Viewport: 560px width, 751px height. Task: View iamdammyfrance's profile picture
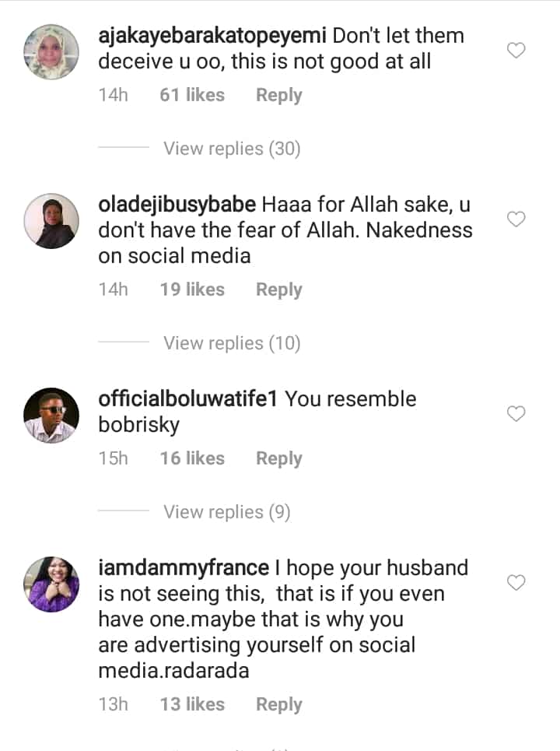[x=51, y=584]
